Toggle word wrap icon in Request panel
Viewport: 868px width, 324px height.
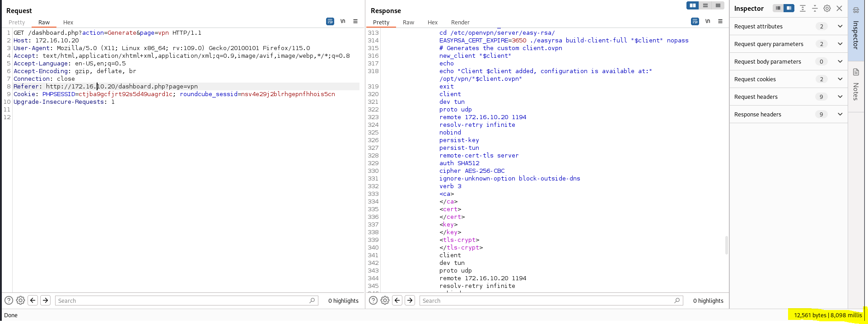tap(330, 21)
